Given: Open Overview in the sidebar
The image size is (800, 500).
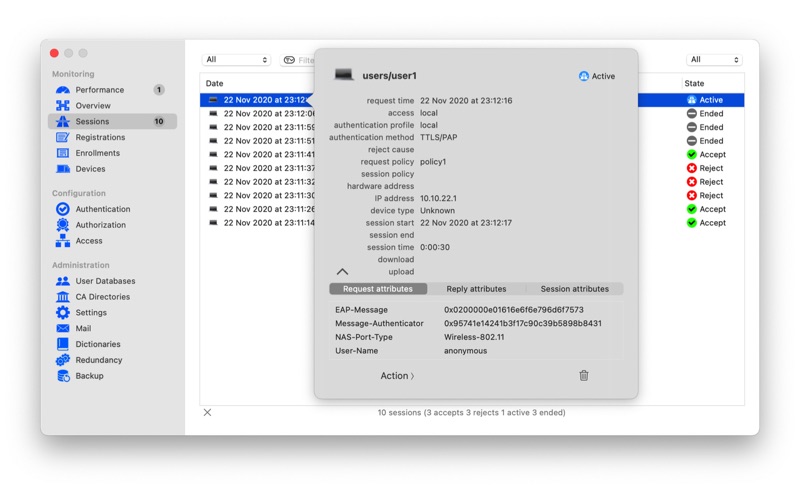Looking at the screenshot, I should pyautogui.click(x=93, y=106).
